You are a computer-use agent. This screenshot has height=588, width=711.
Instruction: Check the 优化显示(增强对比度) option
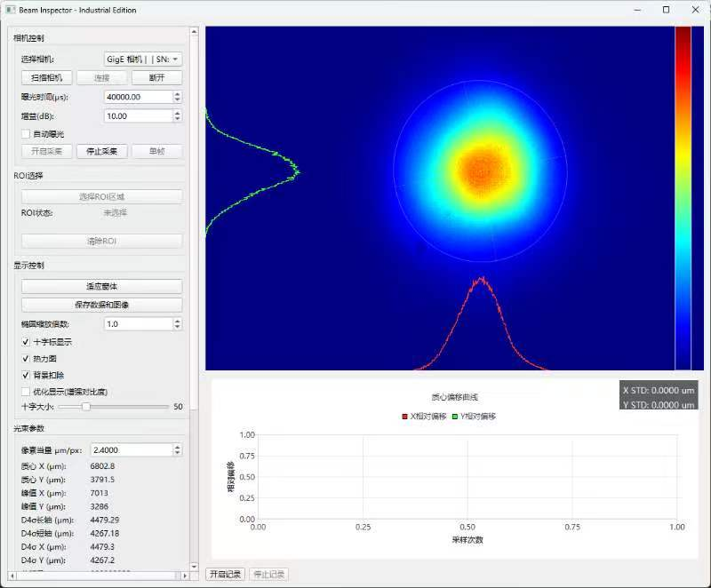coord(26,392)
